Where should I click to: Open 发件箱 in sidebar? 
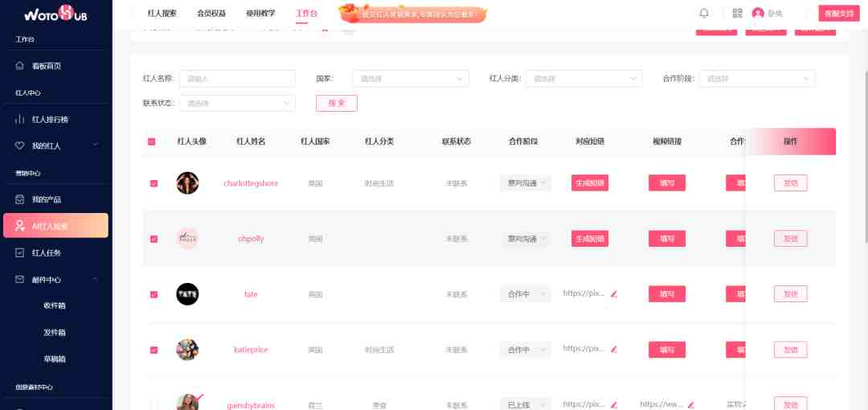pyautogui.click(x=55, y=333)
